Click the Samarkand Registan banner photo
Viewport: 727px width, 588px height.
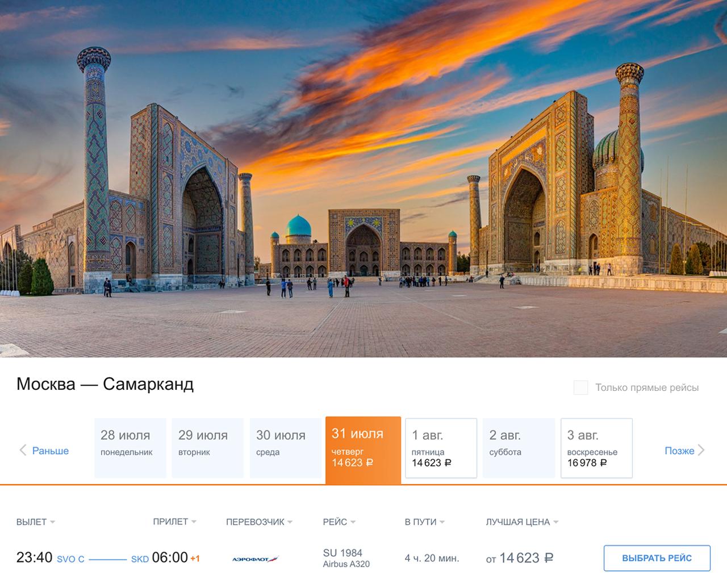(x=363, y=178)
